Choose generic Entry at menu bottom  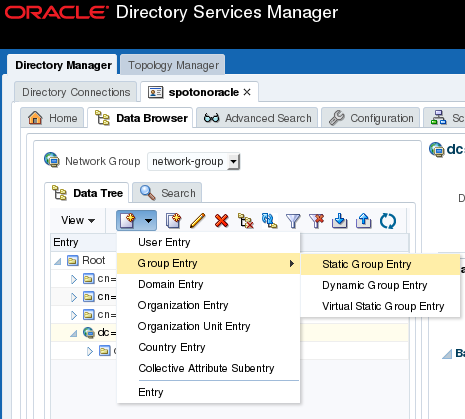click(x=209, y=392)
